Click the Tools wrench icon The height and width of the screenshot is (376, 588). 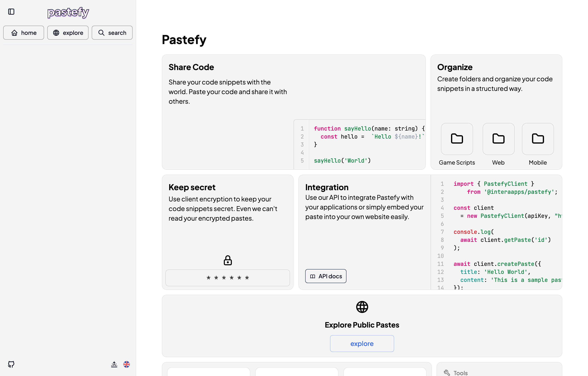point(447,373)
